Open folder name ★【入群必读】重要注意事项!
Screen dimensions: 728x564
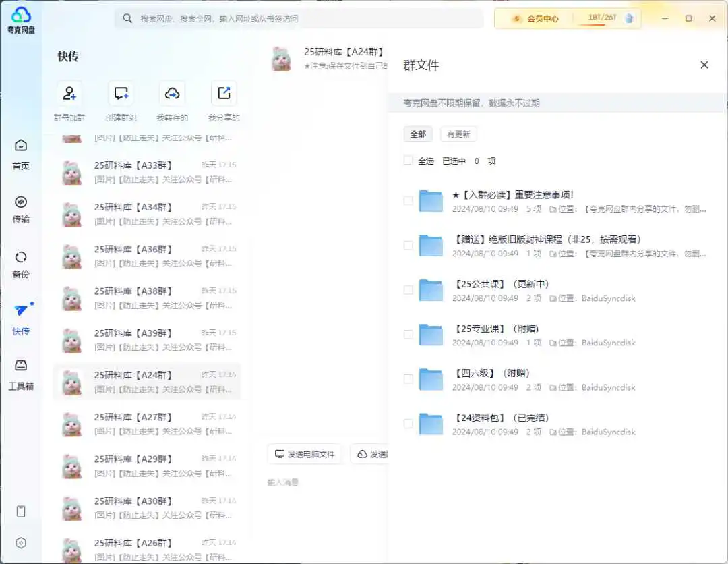513,195
